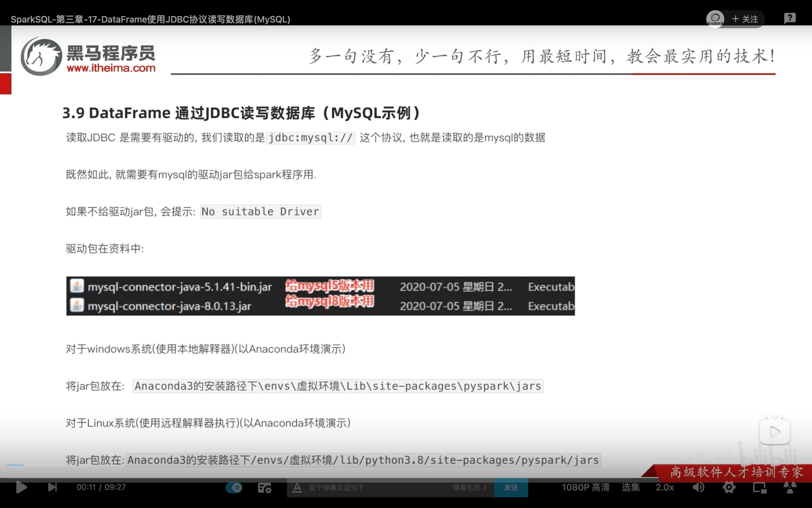
Task: Open danmaku font style A icon
Action: [297, 487]
